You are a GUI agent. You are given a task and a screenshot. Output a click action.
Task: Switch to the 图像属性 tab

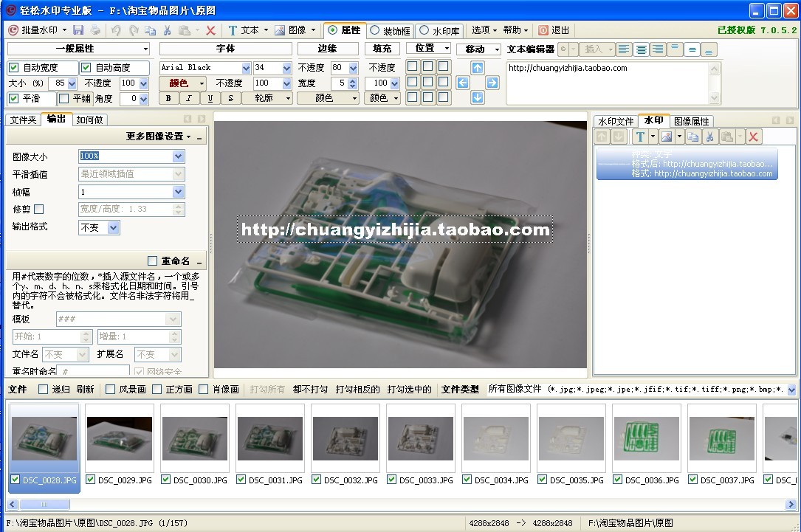(x=691, y=121)
